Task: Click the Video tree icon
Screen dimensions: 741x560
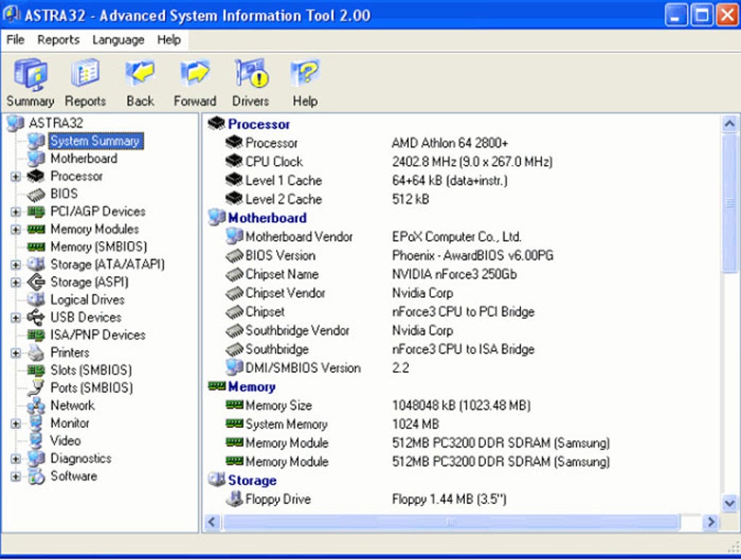Action: (x=36, y=440)
